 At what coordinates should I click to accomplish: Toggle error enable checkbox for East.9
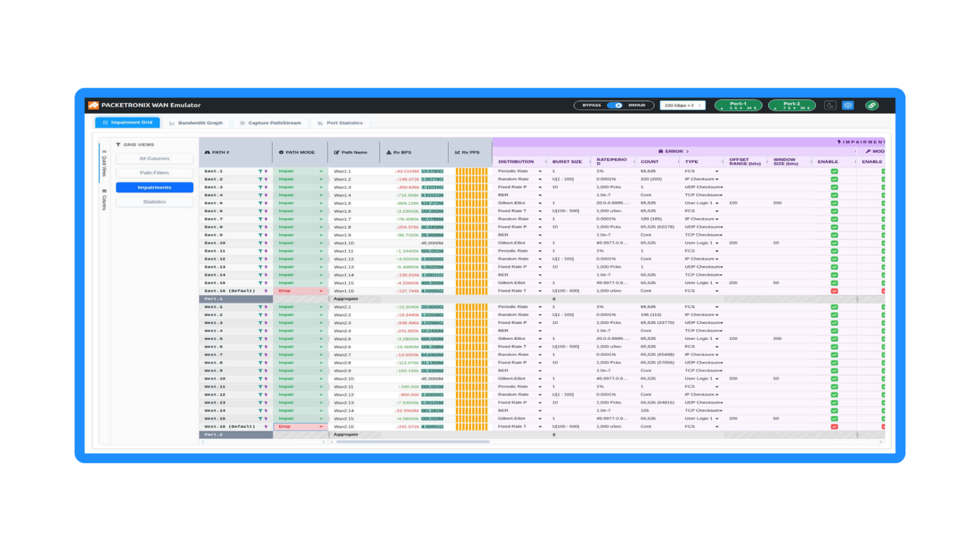tap(834, 235)
